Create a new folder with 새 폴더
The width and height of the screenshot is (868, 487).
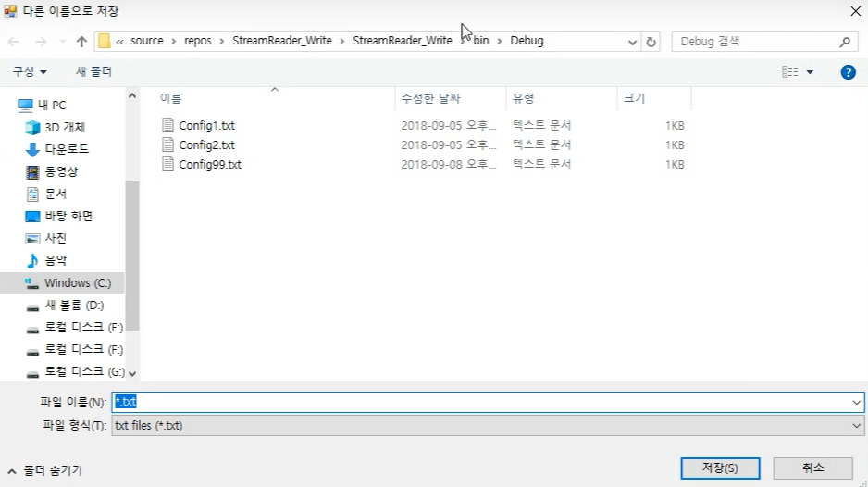(93, 71)
